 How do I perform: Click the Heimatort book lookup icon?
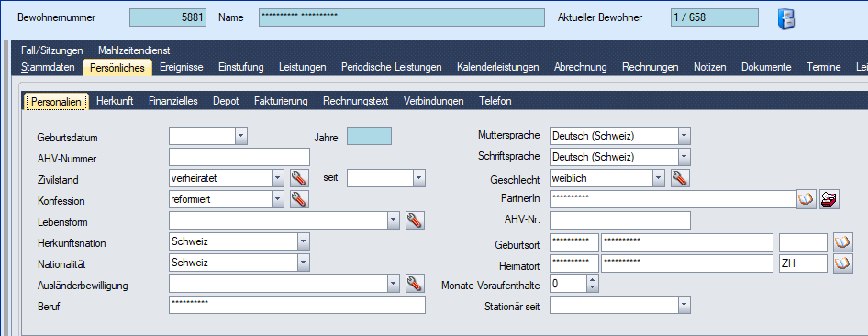(x=843, y=263)
